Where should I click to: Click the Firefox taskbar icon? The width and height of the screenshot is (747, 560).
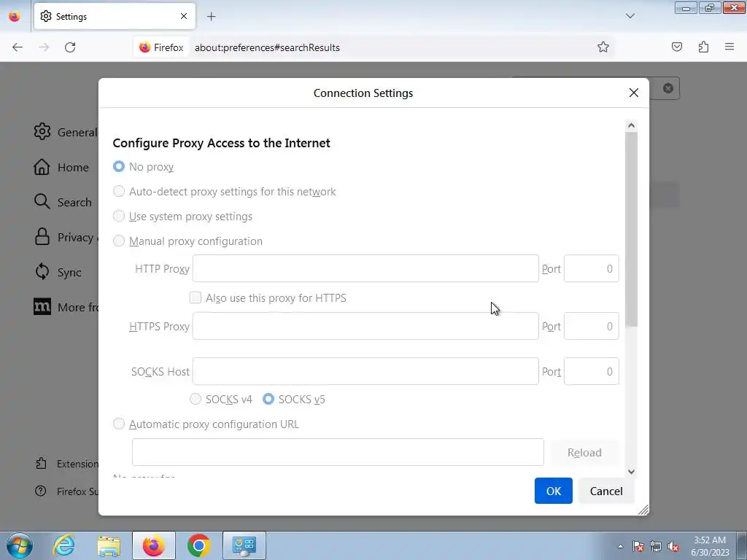pos(153,545)
